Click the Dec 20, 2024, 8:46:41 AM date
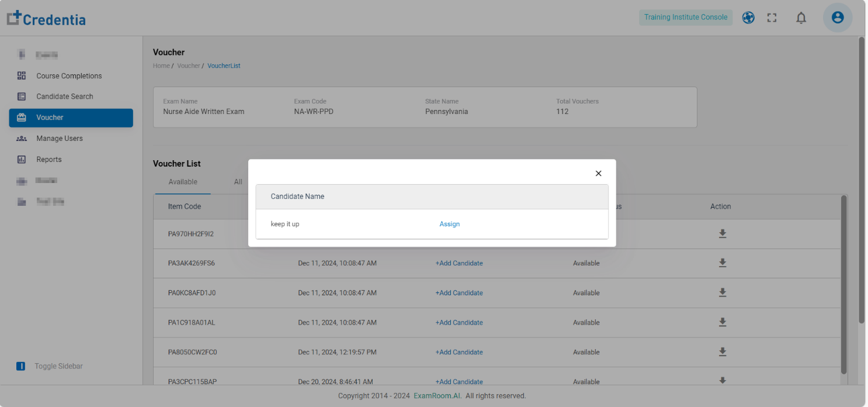 click(x=335, y=382)
